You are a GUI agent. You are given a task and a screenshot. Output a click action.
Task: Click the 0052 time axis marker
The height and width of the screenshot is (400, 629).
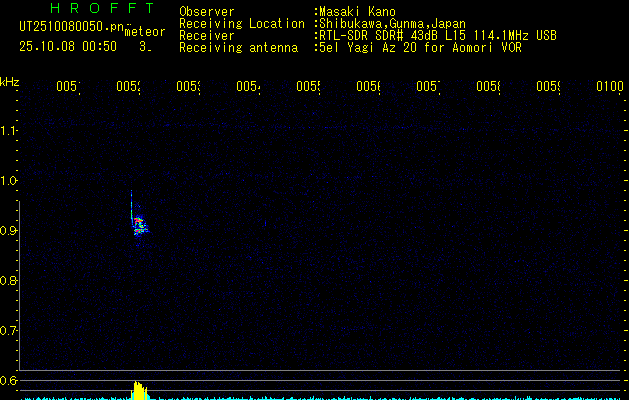128,87
